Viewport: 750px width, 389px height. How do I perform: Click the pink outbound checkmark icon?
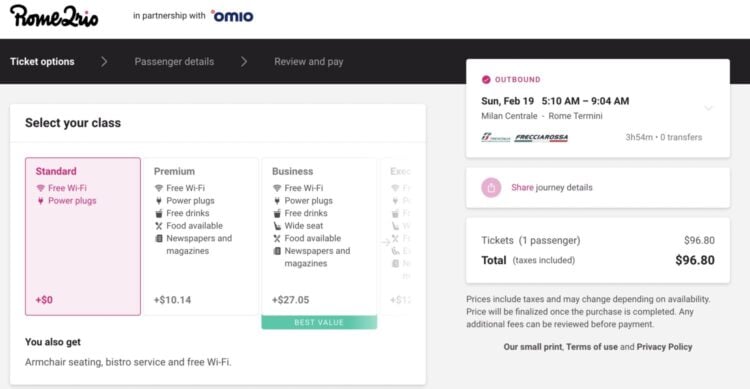(x=486, y=79)
